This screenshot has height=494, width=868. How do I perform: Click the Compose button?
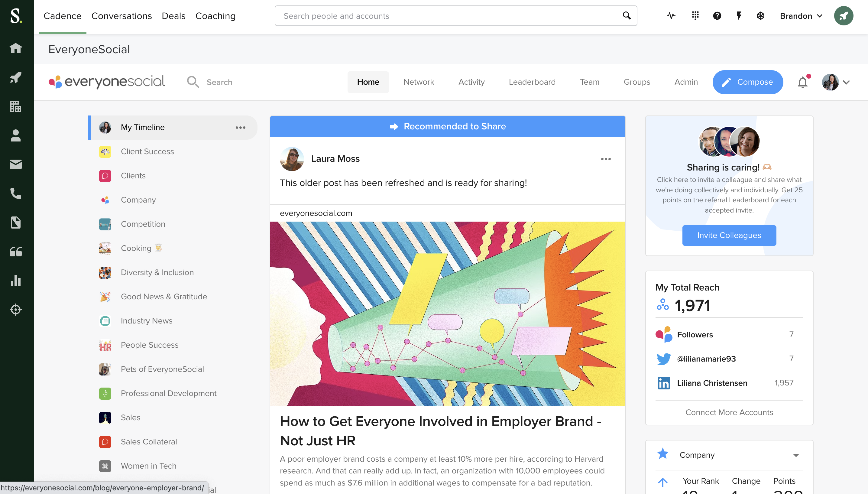point(748,82)
